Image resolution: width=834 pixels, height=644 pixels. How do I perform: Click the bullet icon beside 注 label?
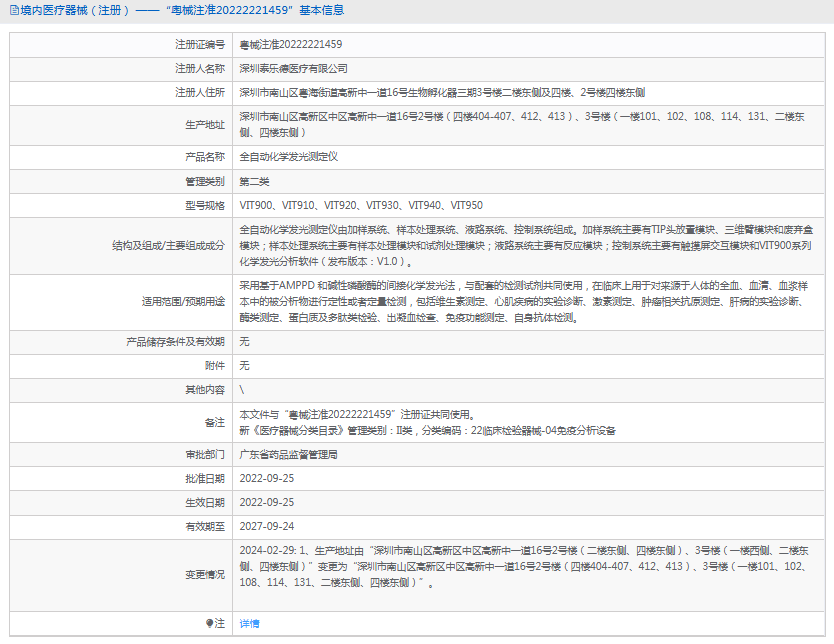210,623
